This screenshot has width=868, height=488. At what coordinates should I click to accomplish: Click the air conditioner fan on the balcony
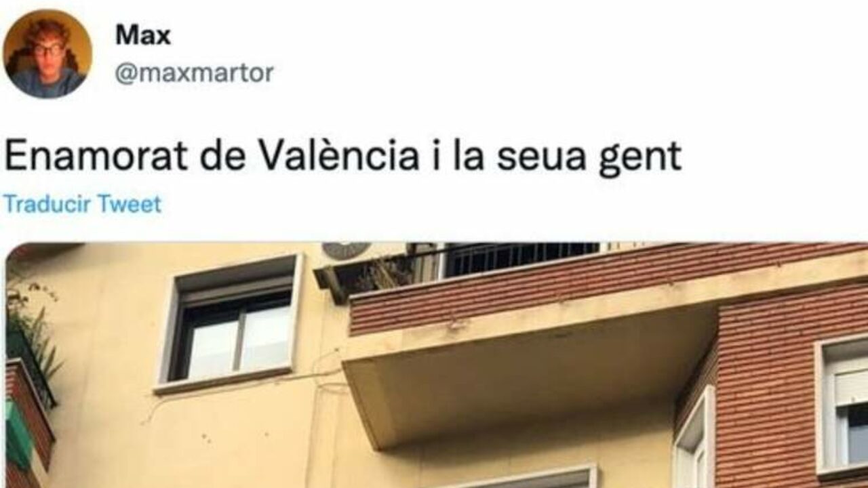click(x=346, y=250)
